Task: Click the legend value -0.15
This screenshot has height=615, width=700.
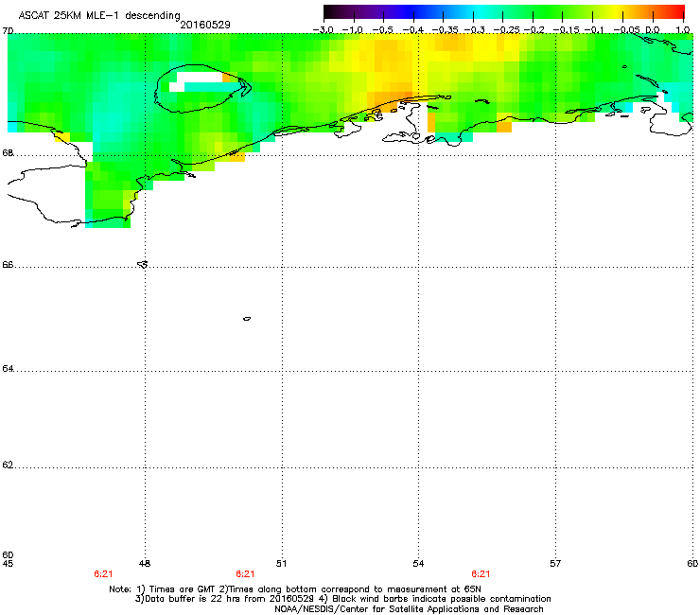Action: (x=566, y=30)
